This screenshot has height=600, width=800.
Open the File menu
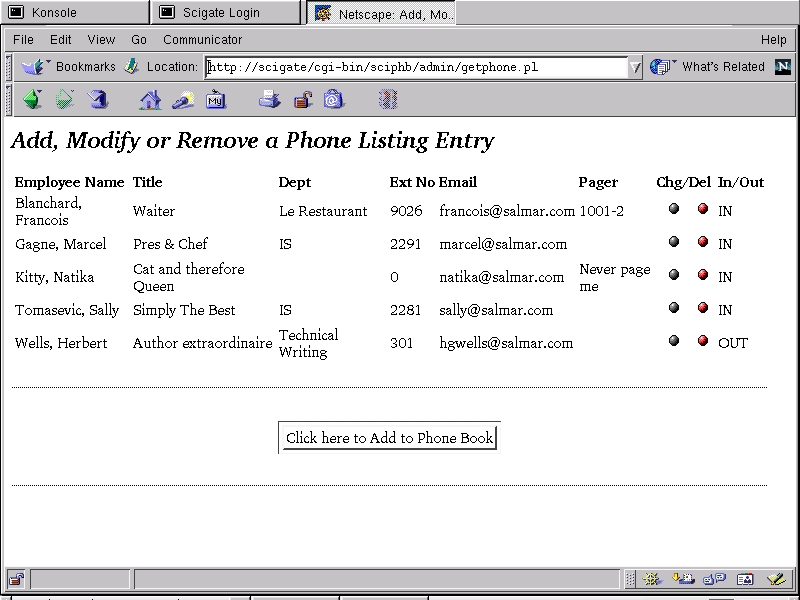click(x=23, y=40)
